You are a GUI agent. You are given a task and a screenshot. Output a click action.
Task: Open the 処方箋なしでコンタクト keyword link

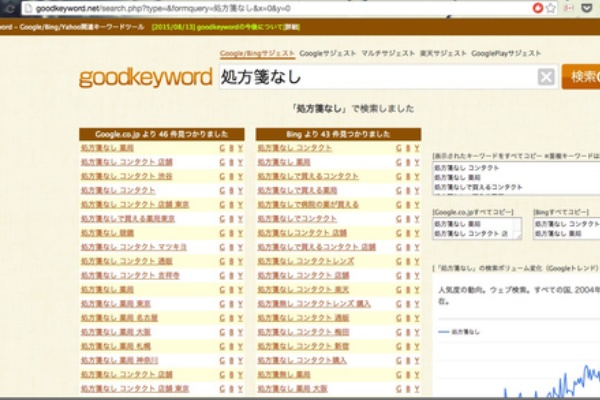coord(297,219)
